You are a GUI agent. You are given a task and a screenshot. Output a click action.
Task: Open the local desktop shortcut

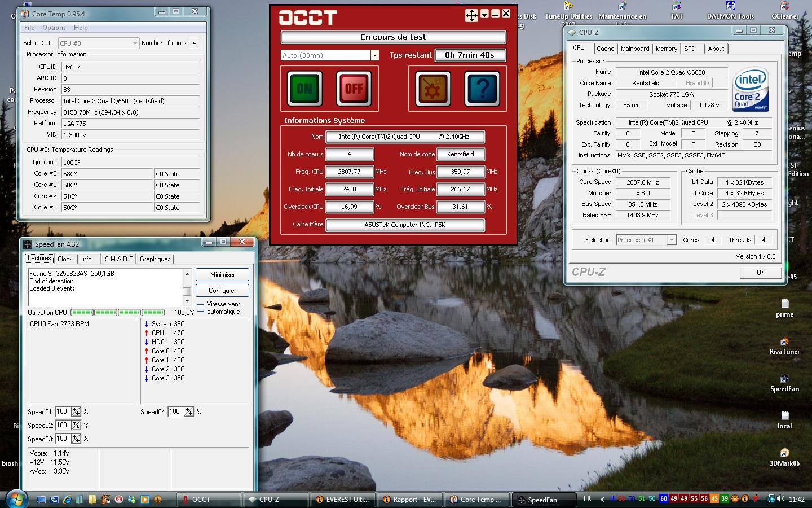pyautogui.click(x=784, y=420)
